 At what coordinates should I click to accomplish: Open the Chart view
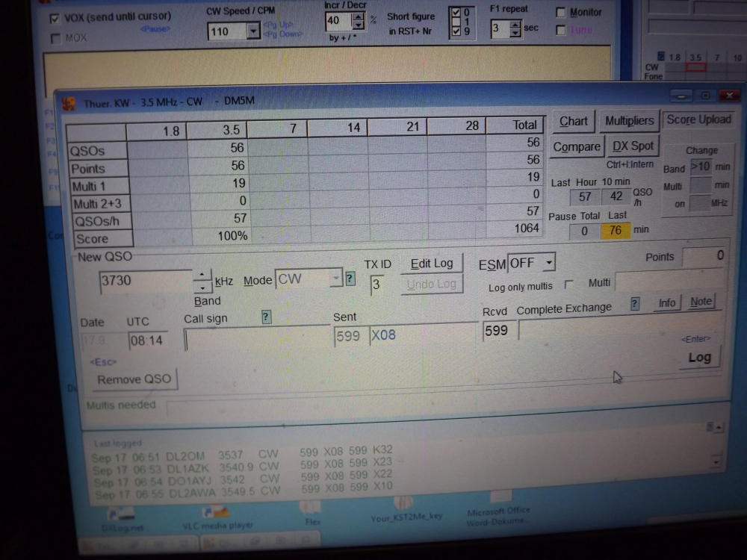pyautogui.click(x=573, y=121)
